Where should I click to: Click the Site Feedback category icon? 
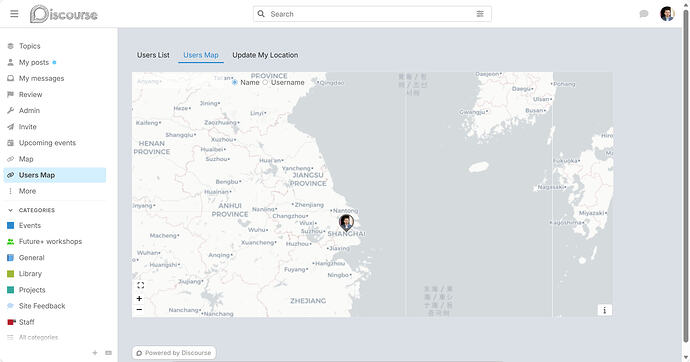[x=11, y=306]
